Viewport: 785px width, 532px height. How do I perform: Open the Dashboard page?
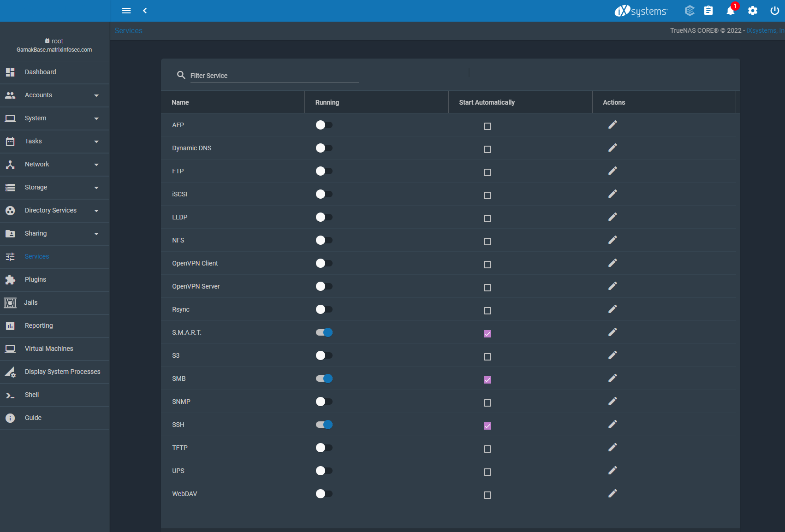41,72
